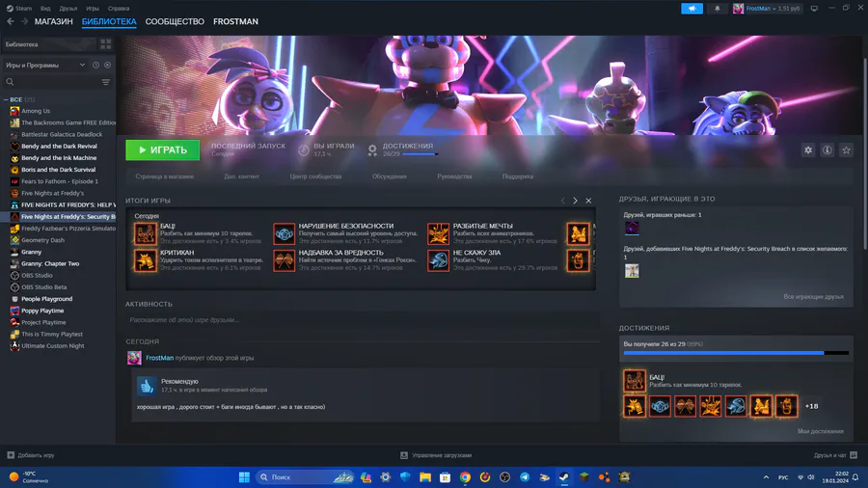Open Друзья и чат

tap(836, 455)
